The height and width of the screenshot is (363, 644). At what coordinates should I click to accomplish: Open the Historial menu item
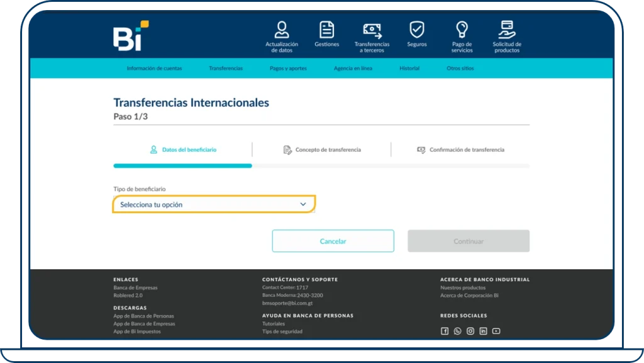tap(409, 68)
